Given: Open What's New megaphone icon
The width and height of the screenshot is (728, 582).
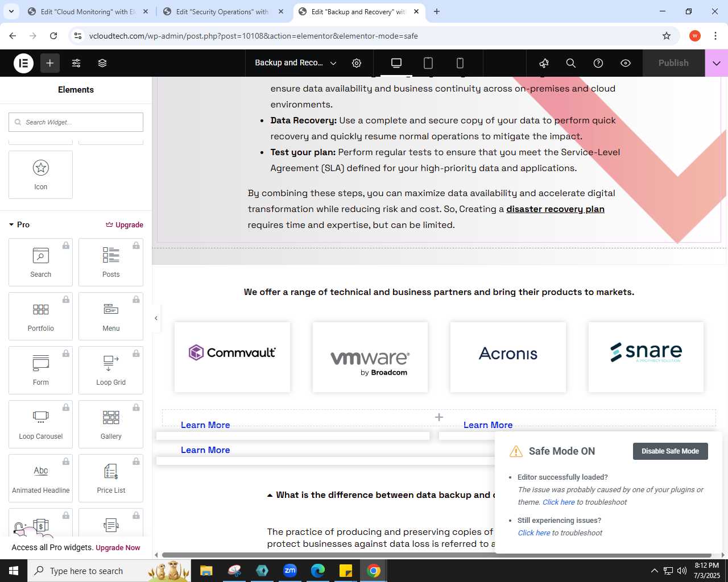Looking at the screenshot, I should [544, 63].
